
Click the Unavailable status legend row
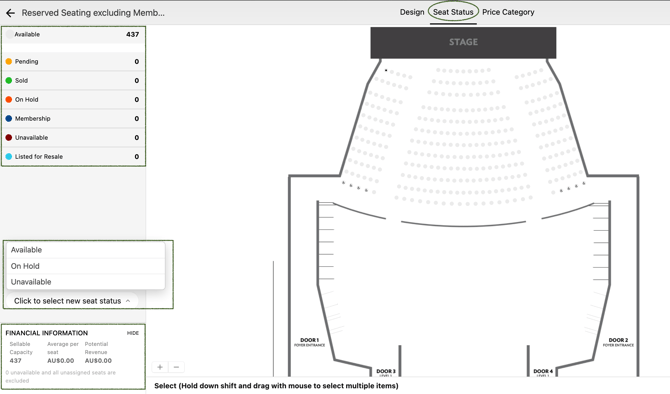coord(73,138)
